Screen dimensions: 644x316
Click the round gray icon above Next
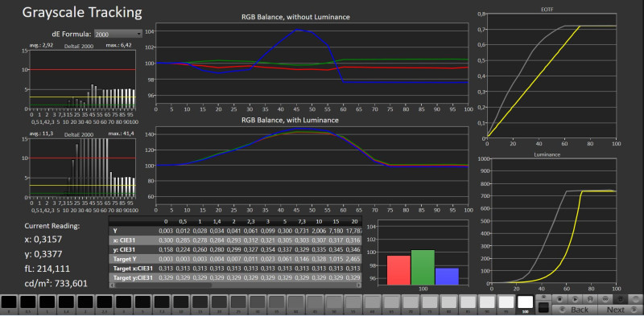635,299
